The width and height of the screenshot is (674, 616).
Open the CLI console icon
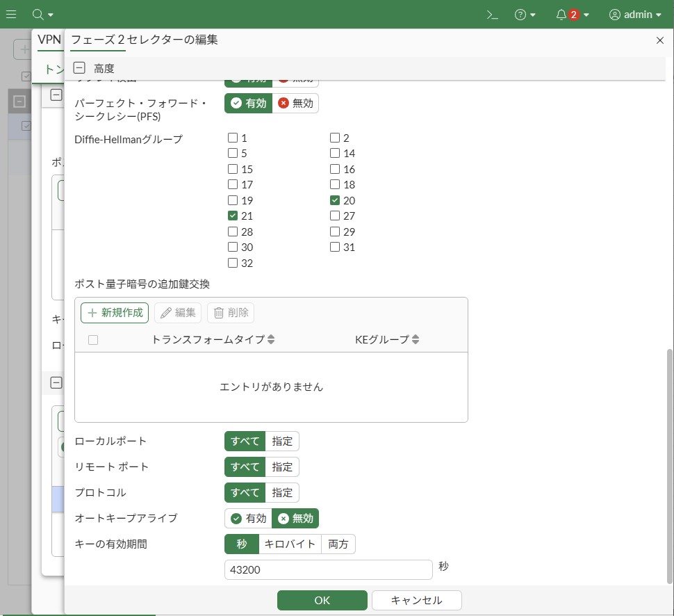(x=492, y=15)
